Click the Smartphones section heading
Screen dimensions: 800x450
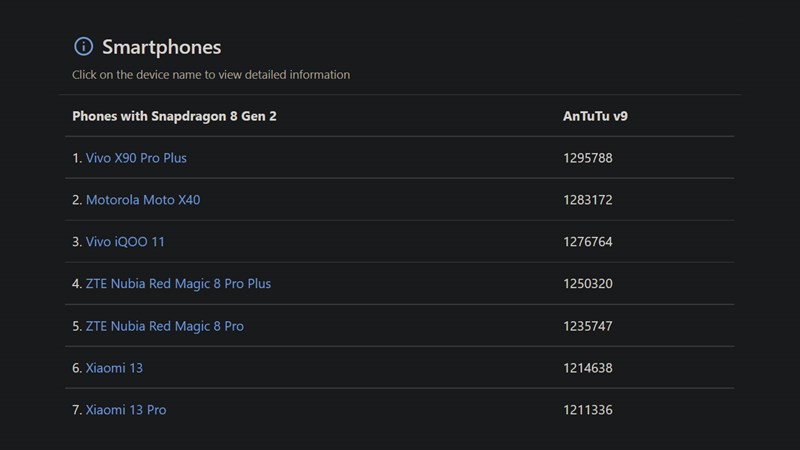(x=161, y=47)
